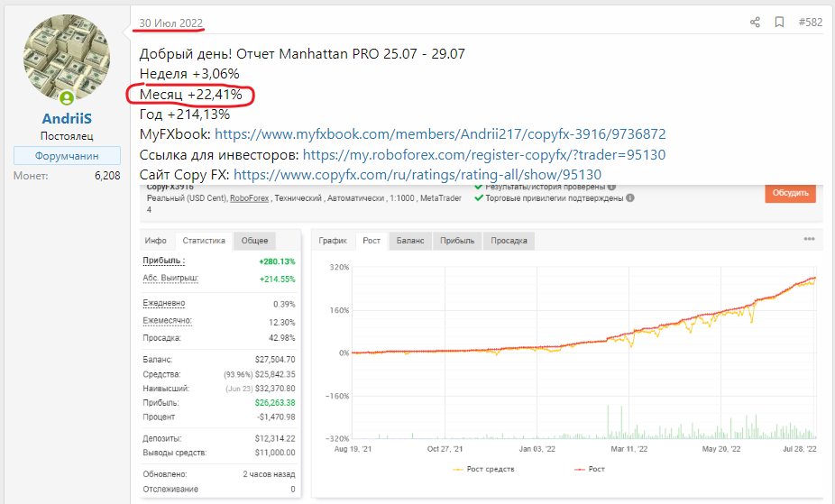This screenshot has width=835, height=504.
Task: Toggle the red Рост legend series
Action: click(x=590, y=470)
